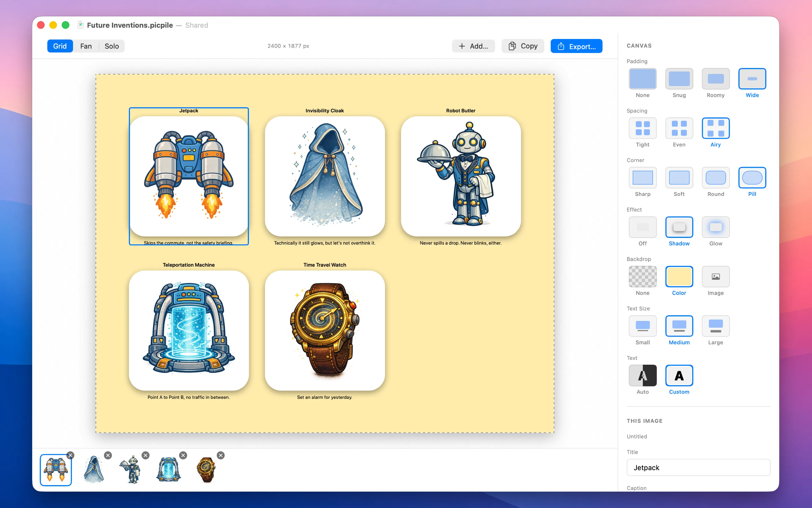The height and width of the screenshot is (508, 812).
Task: Choose Soft corner style
Action: pos(679,178)
